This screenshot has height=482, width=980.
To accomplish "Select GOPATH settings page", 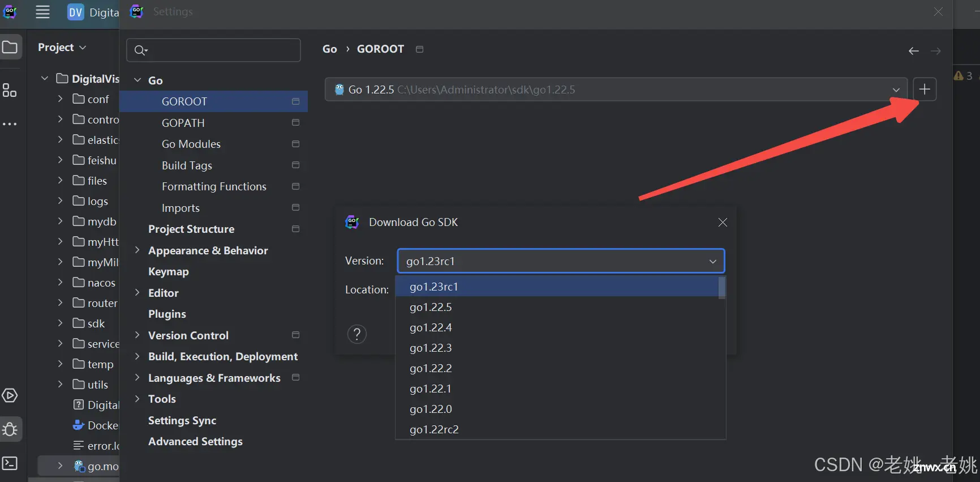I will click(x=183, y=123).
